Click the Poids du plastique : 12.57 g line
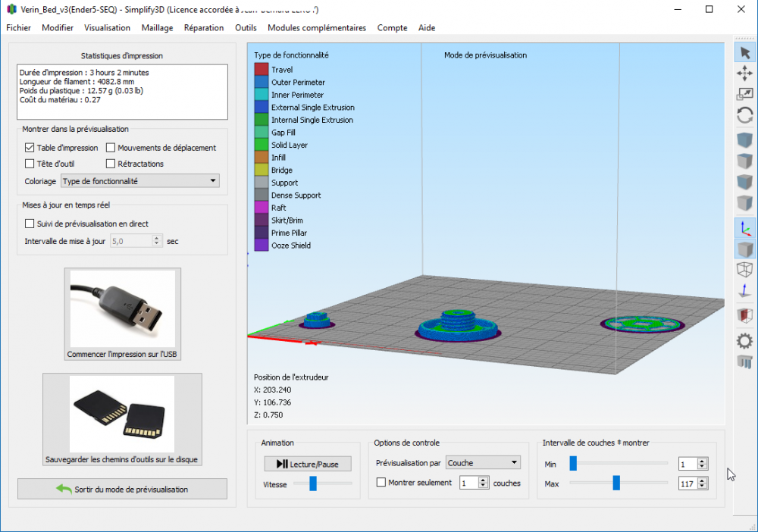 pyautogui.click(x=81, y=90)
